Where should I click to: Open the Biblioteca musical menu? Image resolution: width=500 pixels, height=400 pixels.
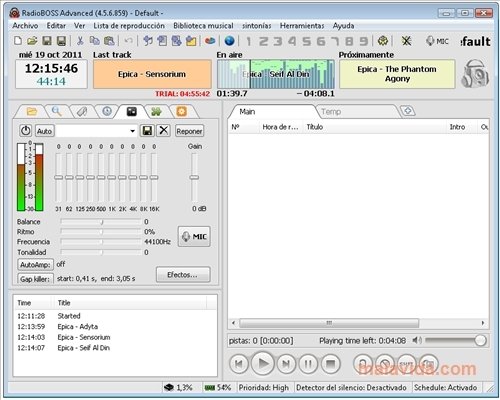203,26
